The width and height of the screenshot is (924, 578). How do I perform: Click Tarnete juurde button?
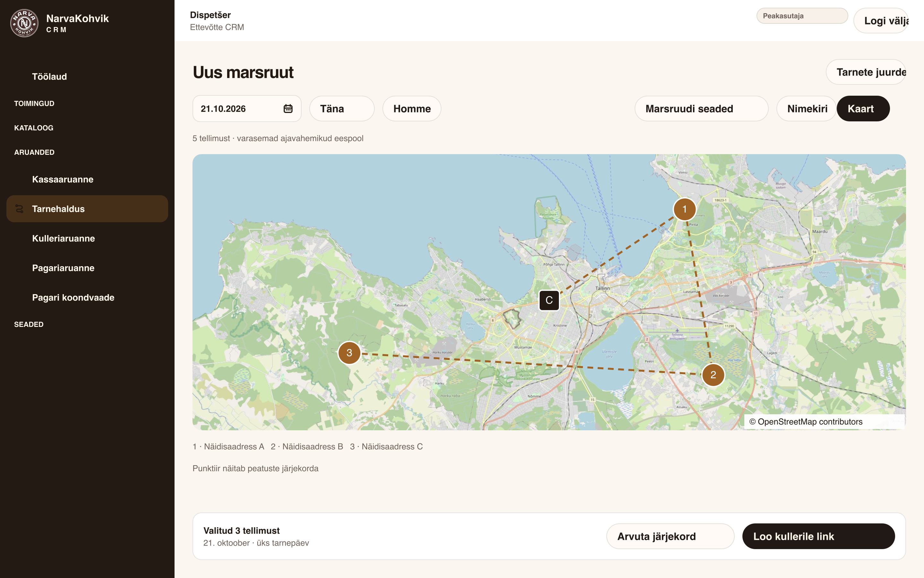click(866, 72)
